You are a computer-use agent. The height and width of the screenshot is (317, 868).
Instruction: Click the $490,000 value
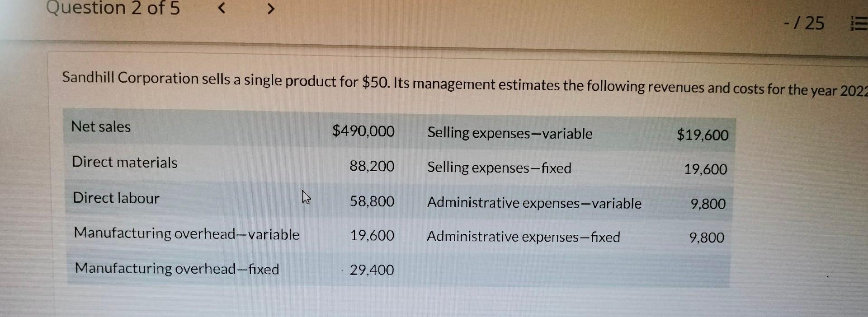pos(363,131)
